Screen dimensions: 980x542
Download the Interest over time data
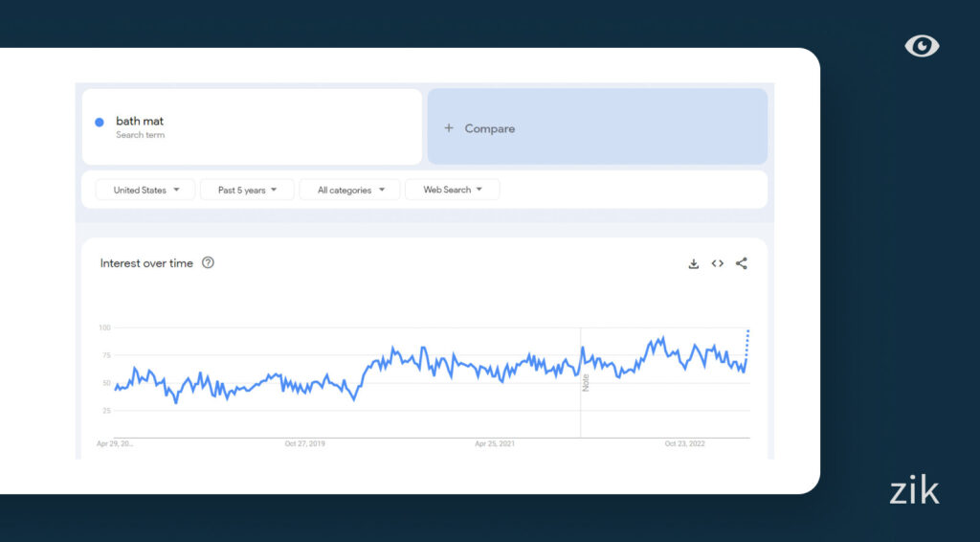tap(694, 264)
